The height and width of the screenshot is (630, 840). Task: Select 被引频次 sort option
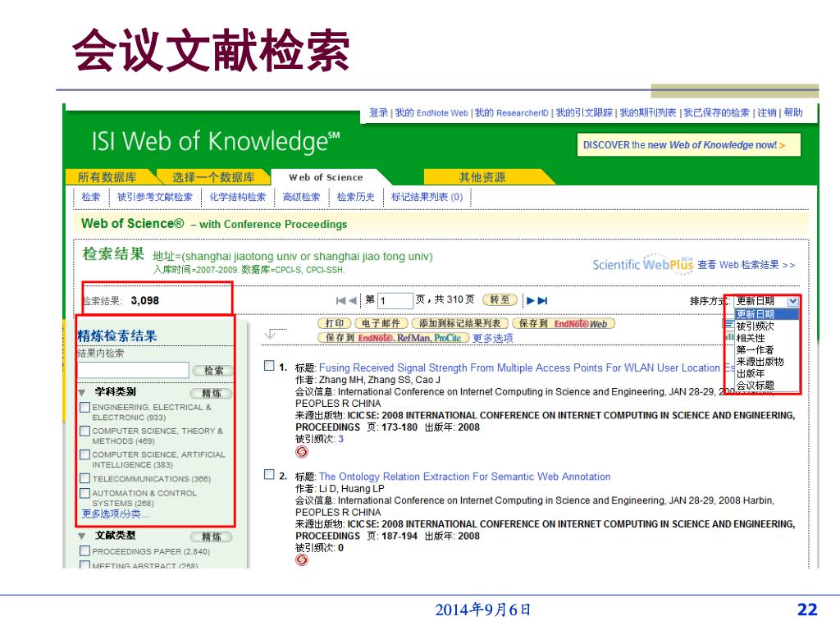coord(755,326)
